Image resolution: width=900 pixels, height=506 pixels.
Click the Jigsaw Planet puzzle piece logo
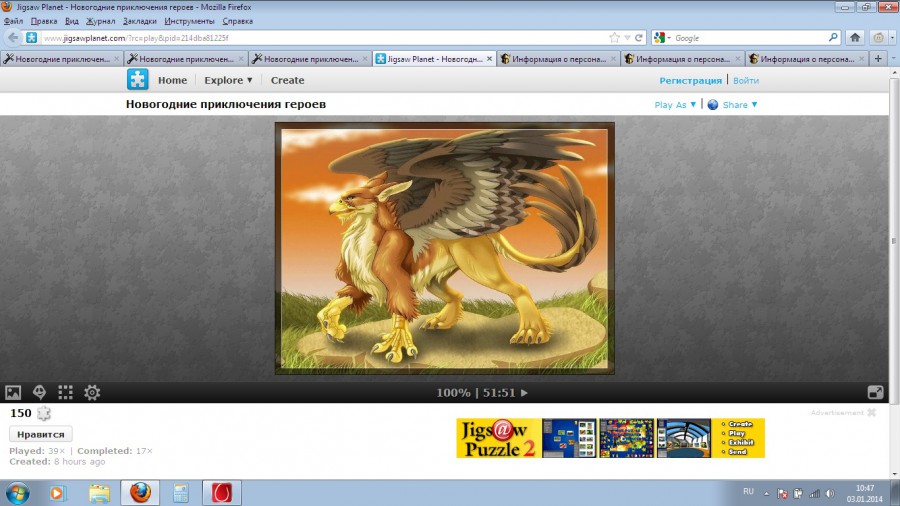click(138, 79)
